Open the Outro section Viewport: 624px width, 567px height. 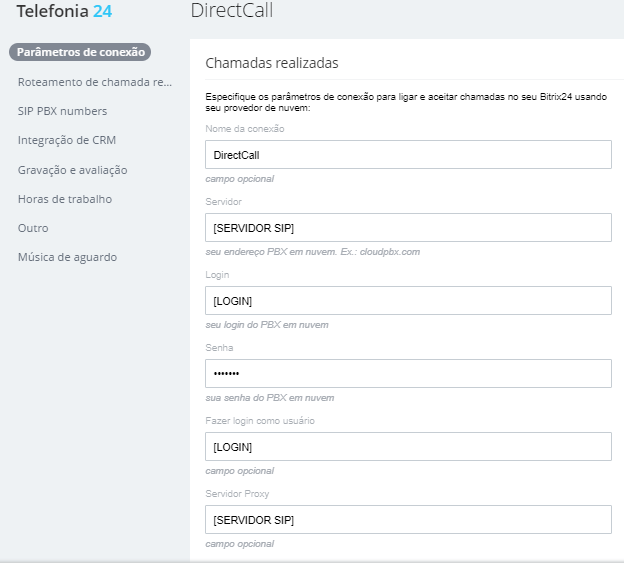33,228
